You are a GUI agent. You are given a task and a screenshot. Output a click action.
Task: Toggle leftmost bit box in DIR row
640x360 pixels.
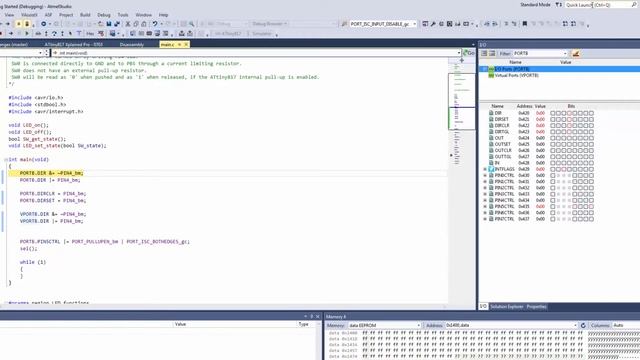[x=553, y=113]
